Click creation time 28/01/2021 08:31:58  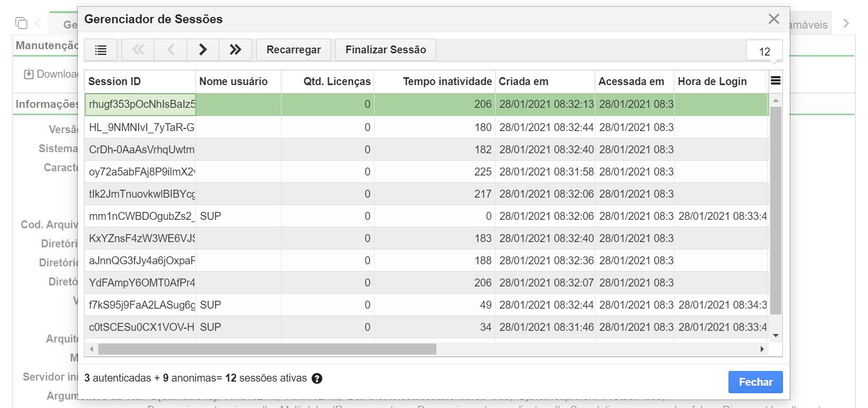tap(546, 172)
